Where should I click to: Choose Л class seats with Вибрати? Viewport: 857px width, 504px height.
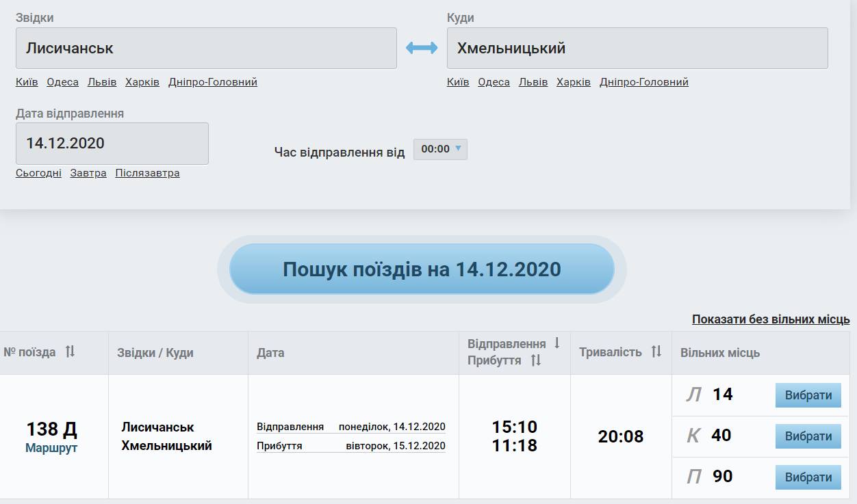(x=808, y=395)
